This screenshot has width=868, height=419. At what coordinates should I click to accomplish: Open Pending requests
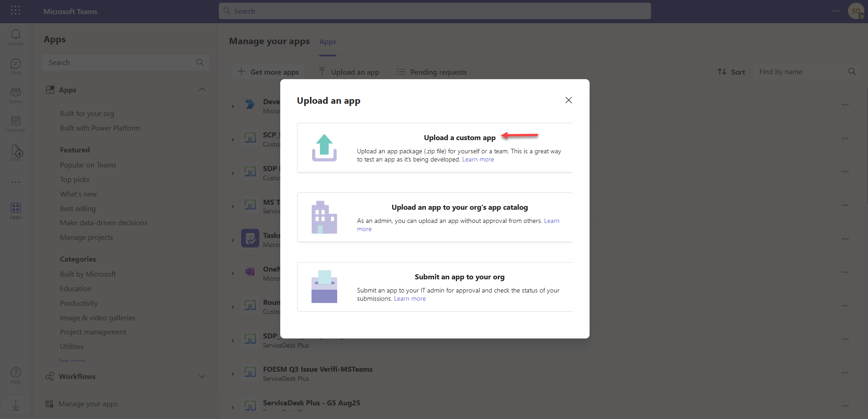(432, 72)
